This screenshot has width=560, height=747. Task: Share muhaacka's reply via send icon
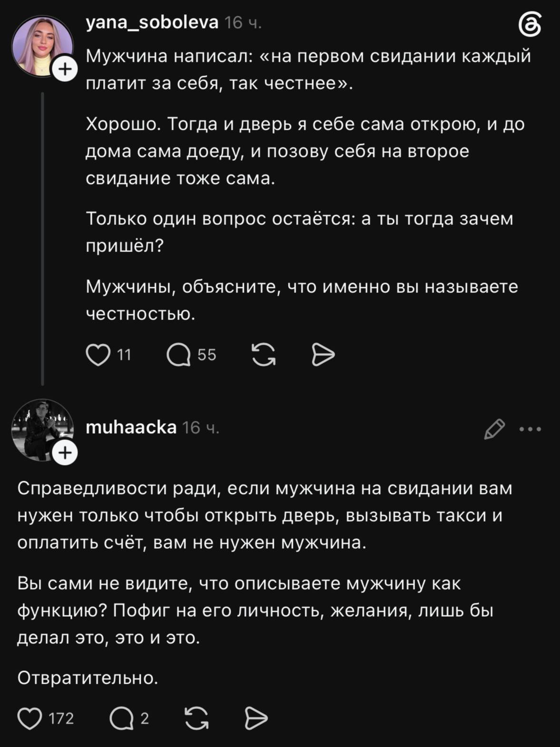pyautogui.click(x=256, y=718)
